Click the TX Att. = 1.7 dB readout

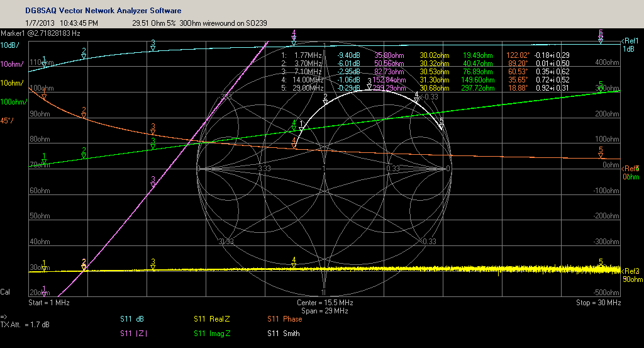[x=25, y=325]
